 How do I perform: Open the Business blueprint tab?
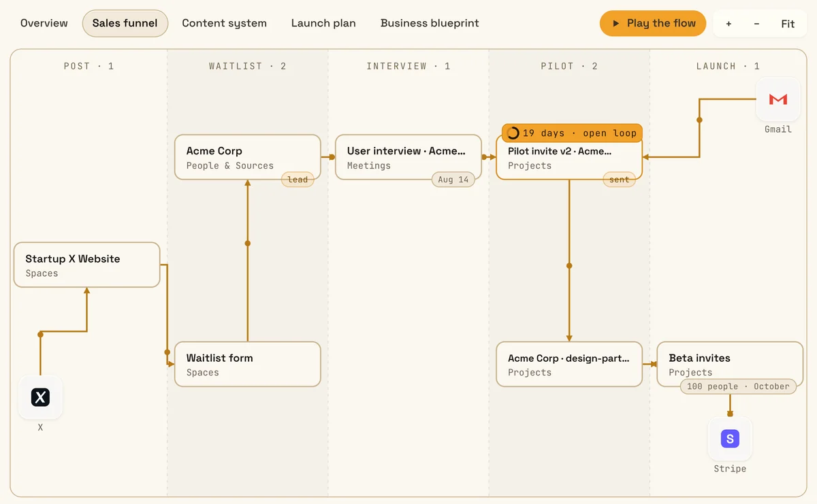click(430, 23)
